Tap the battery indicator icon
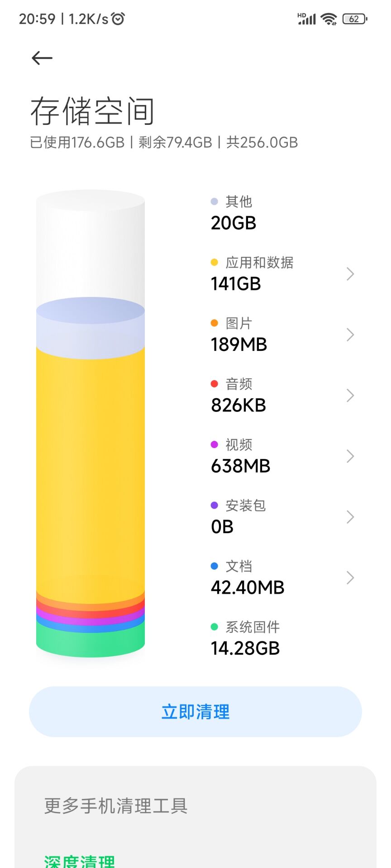 355,19
